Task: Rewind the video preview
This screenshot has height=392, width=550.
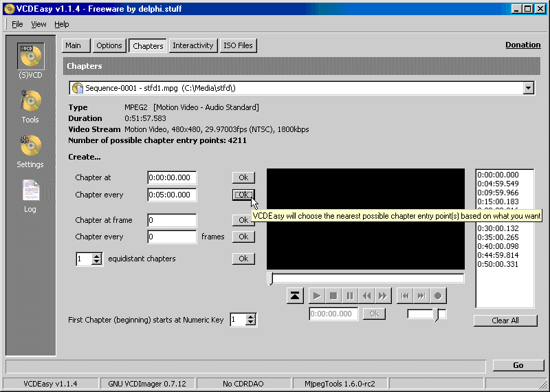Action: pos(366,296)
